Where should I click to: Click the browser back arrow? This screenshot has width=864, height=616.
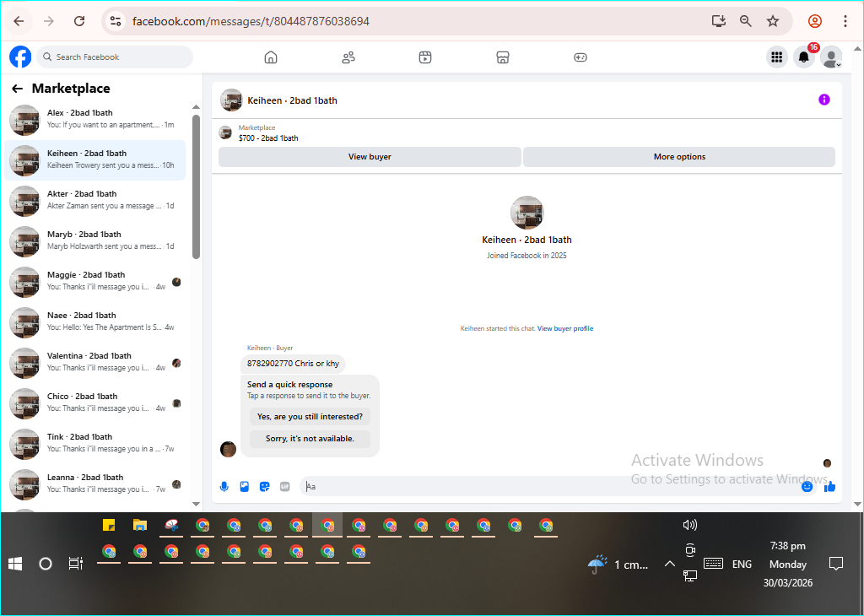19,21
